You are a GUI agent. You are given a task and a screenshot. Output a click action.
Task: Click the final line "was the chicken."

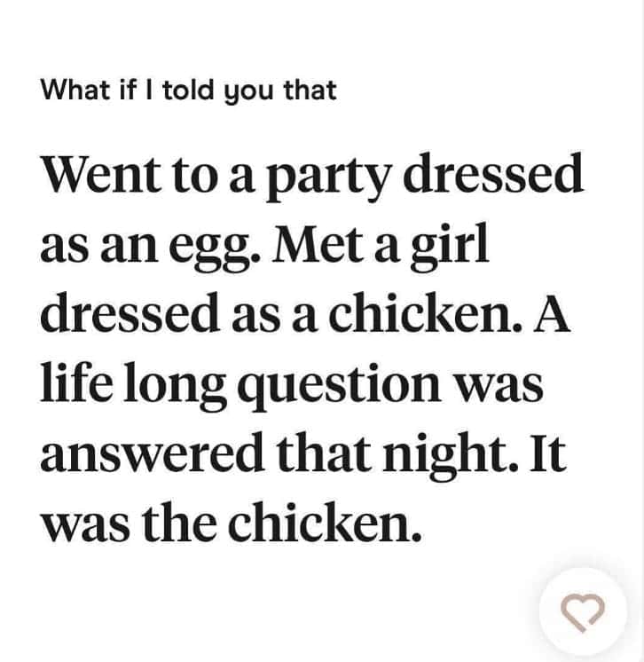coord(229,522)
